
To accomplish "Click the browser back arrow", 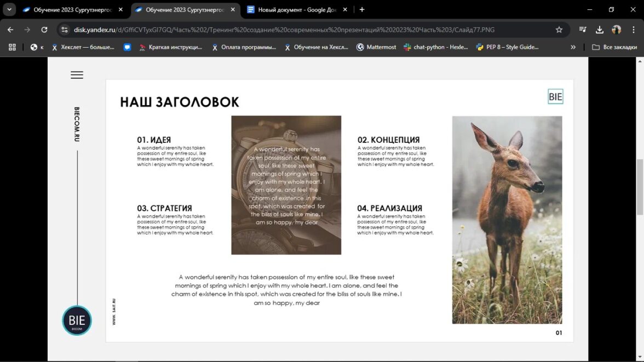I will [x=10, y=30].
